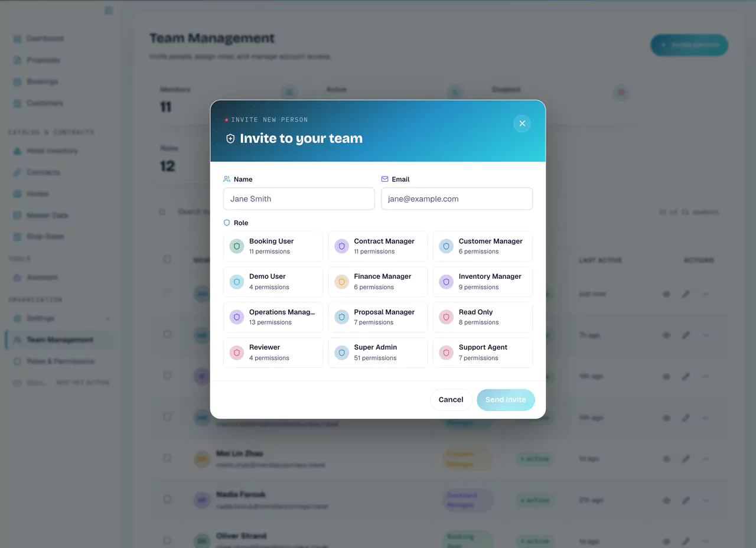Choose the Finance Manager role
This screenshot has height=548, width=756.
click(378, 282)
